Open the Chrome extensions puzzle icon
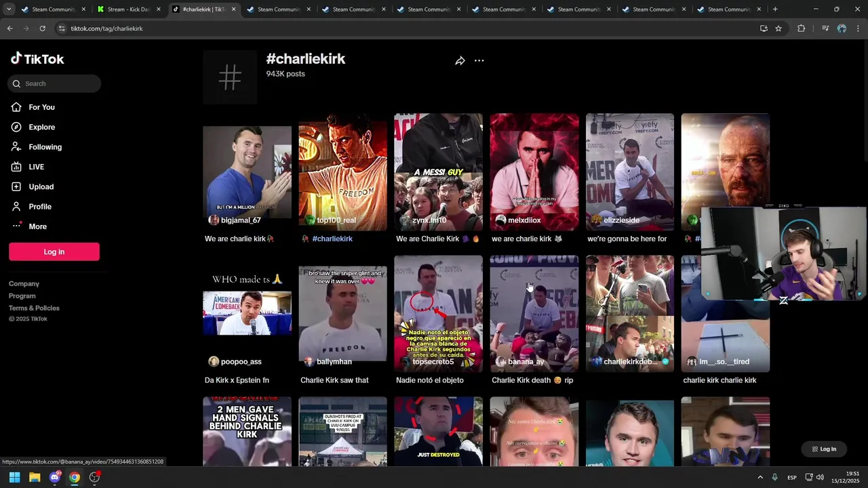Image resolution: width=868 pixels, height=488 pixels. point(801,28)
